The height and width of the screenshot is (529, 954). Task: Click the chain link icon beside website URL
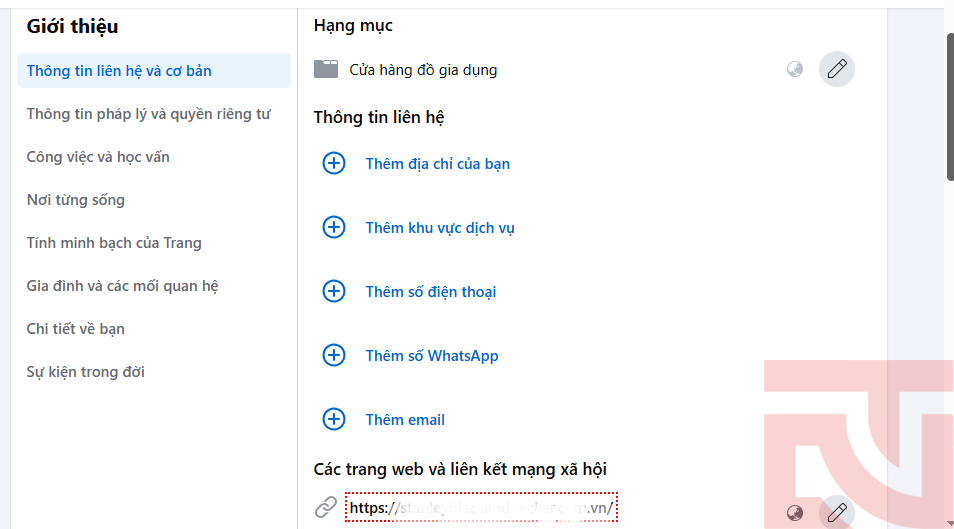[326, 507]
